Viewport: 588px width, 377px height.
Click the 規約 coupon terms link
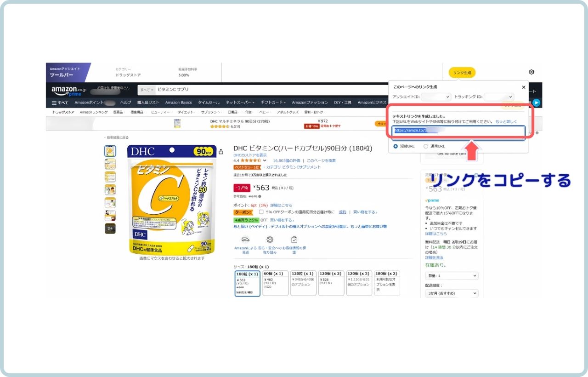point(342,212)
